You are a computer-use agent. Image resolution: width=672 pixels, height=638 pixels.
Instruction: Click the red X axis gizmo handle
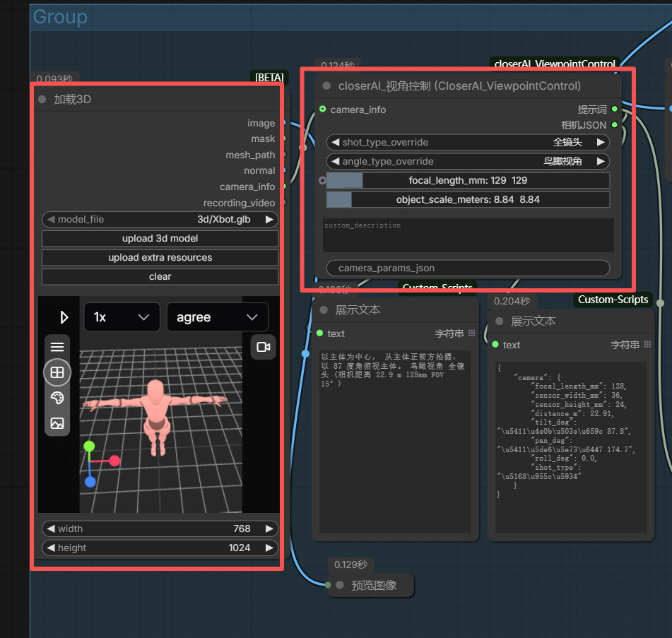(114, 461)
